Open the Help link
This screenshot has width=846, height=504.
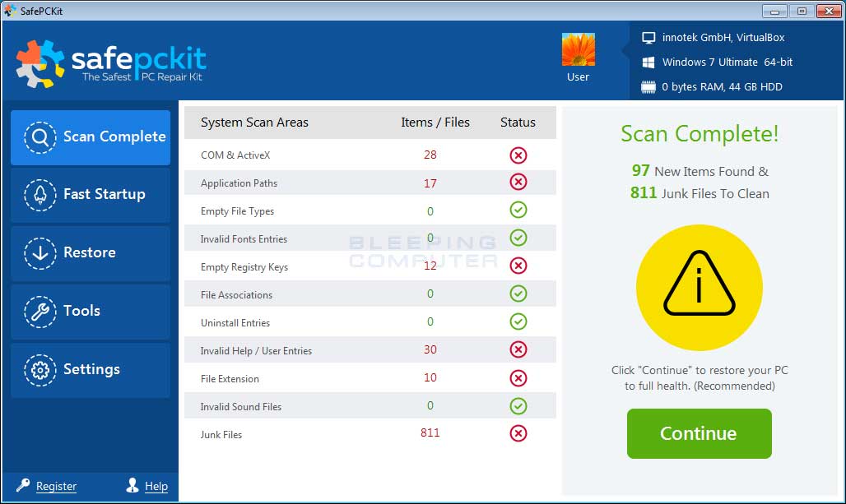tap(156, 487)
